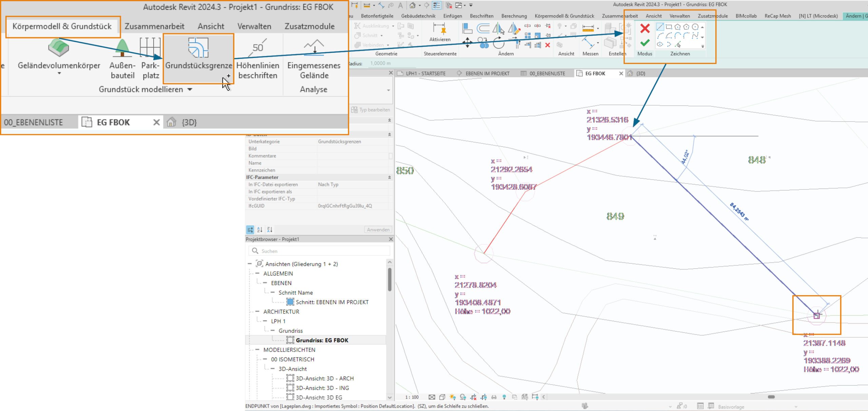The height and width of the screenshot is (411, 868).
Task: Click the Measure dimension ruler icon
Action: (x=588, y=27)
